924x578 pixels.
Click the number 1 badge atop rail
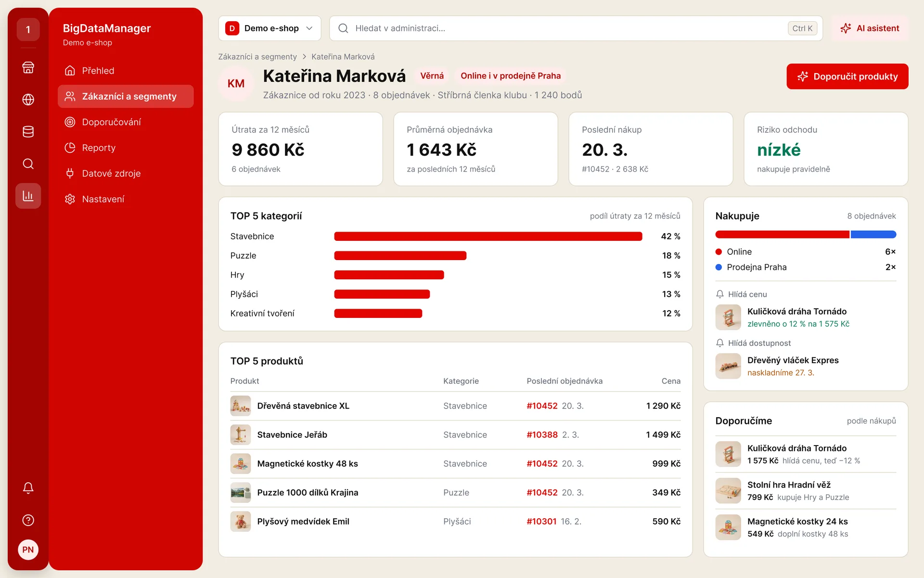pos(28,29)
